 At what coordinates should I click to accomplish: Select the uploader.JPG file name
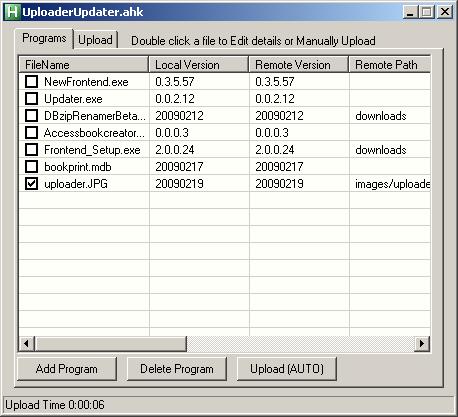click(76, 184)
